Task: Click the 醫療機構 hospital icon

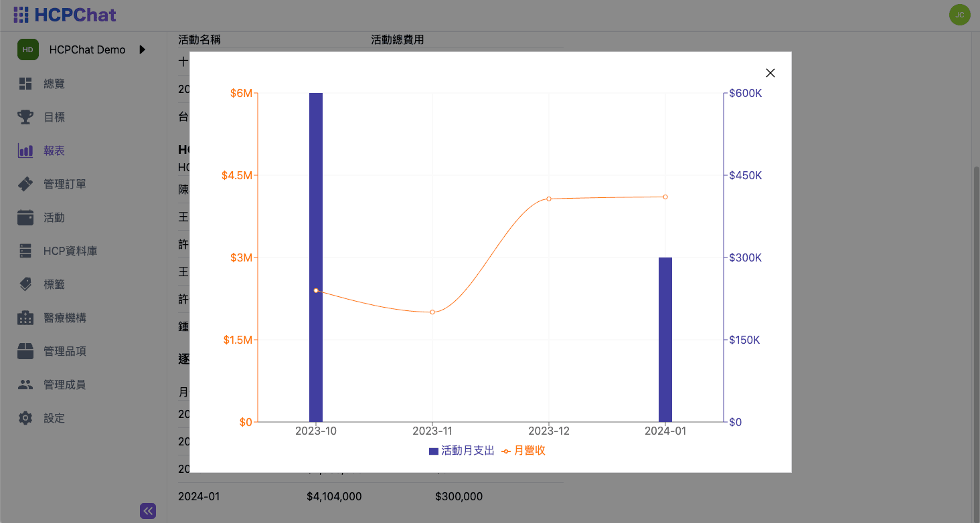Action: [25, 318]
